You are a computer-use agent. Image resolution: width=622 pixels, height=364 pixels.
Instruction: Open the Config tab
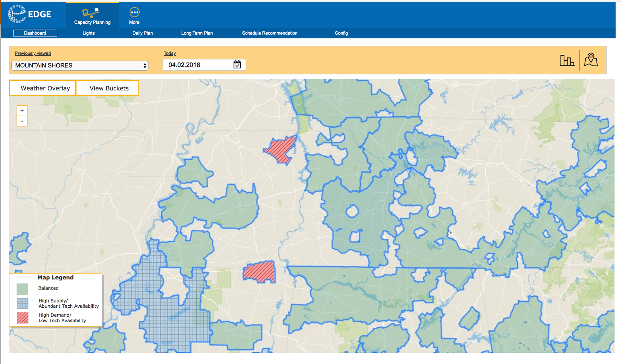click(341, 33)
